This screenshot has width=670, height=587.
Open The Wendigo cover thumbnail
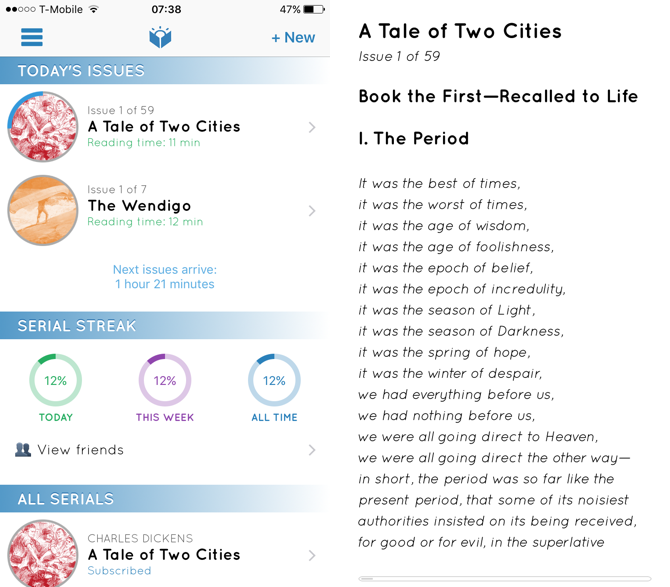click(x=43, y=211)
